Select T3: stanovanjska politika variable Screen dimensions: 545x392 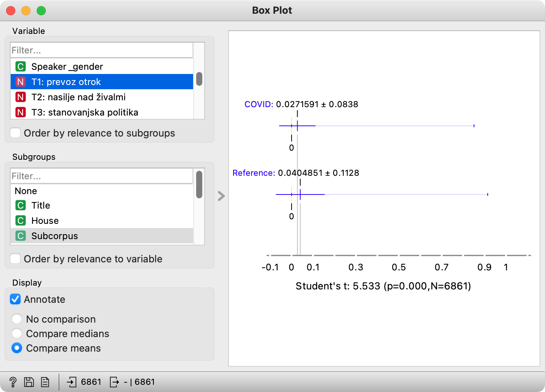tap(84, 112)
